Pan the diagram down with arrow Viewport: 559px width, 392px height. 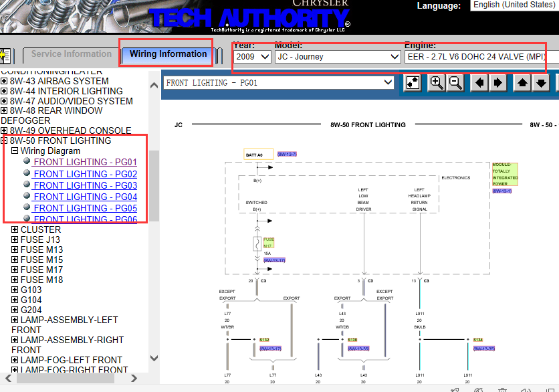[541, 83]
